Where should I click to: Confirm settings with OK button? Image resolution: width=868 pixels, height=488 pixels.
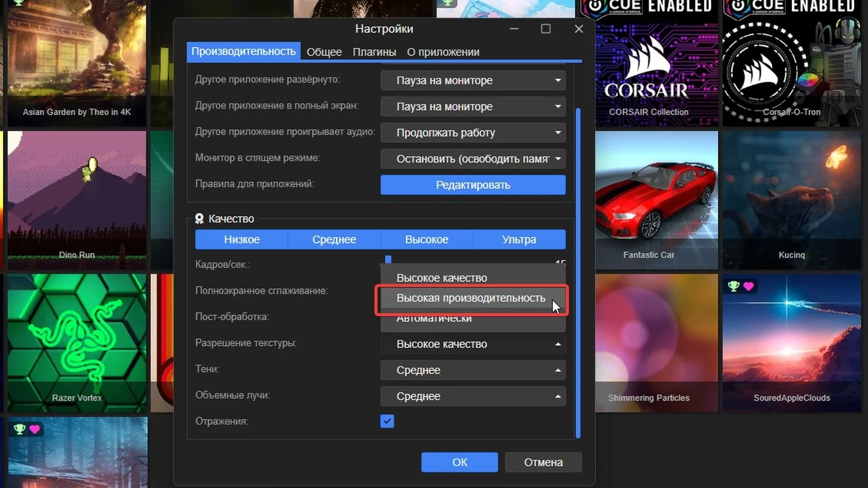click(460, 462)
